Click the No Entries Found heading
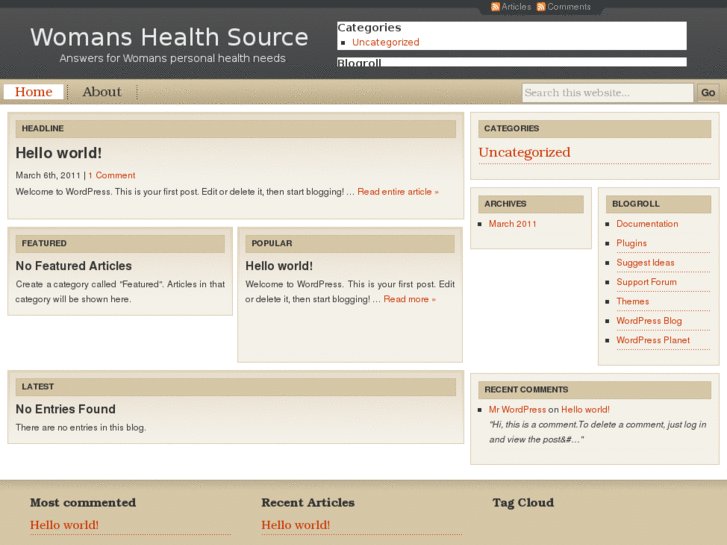 (x=65, y=409)
